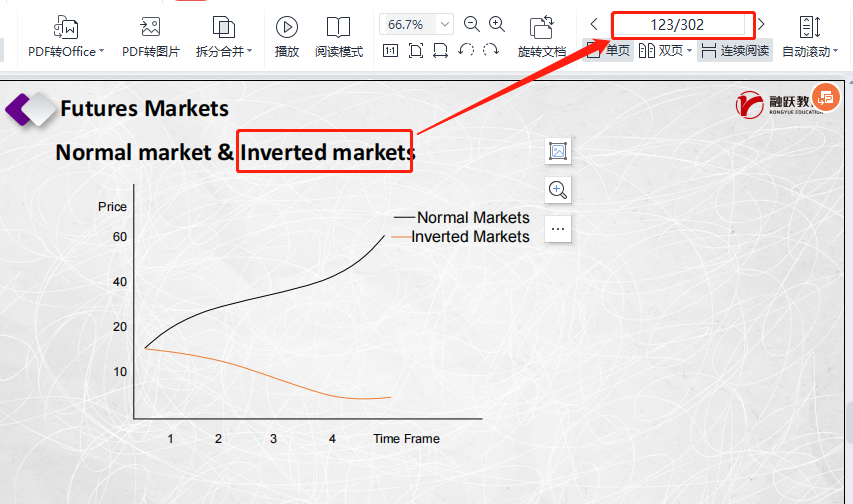Go to the next page arrow
The image size is (853, 504).
pos(761,24)
